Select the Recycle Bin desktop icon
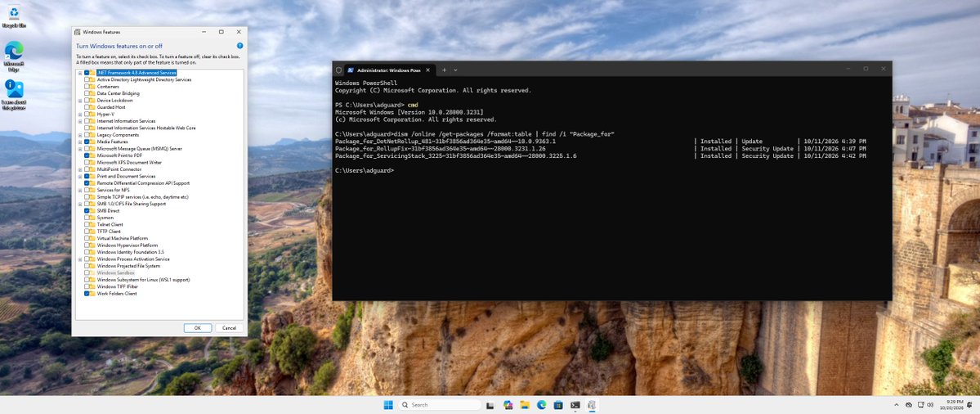The height and width of the screenshot is (414, 980). point(14,17)
